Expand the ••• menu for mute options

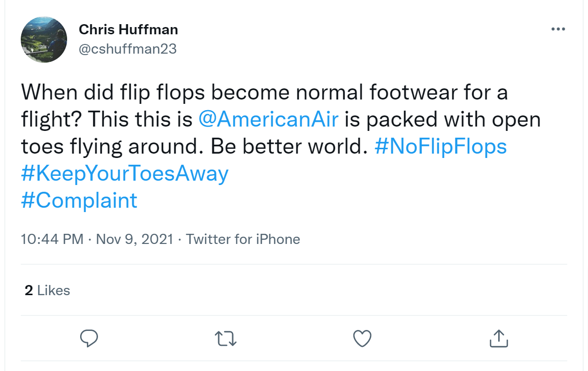tap(558, 29)
